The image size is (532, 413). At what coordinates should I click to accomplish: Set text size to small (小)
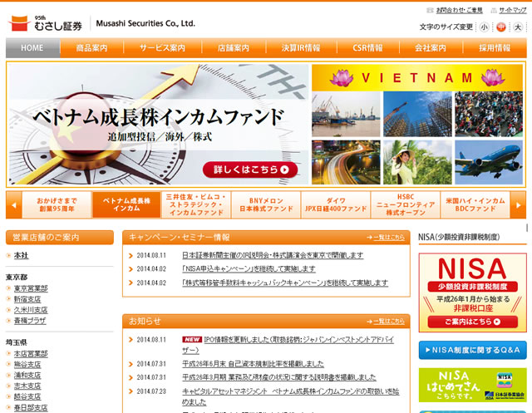[x=484, y=27]
